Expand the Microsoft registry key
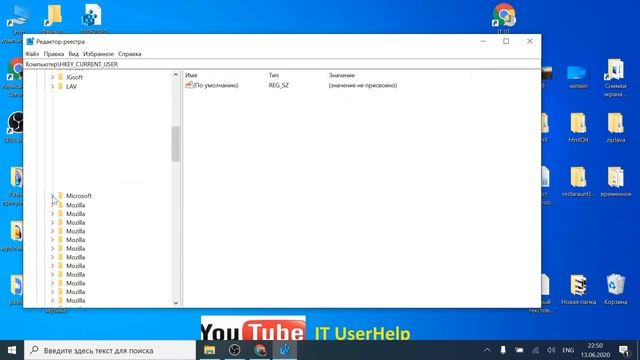640x360 pixels. point(52,196)
